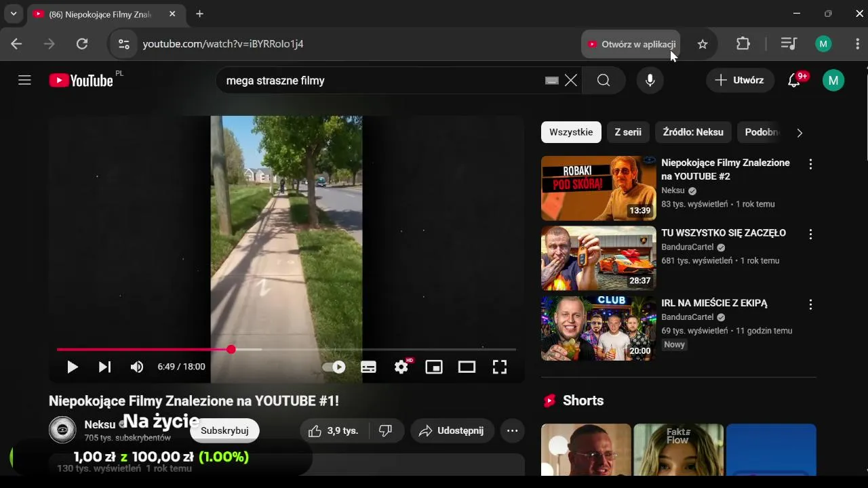Click Otwórz w aplikacji button
Screen dimensions: 868x488
(631, 44)
